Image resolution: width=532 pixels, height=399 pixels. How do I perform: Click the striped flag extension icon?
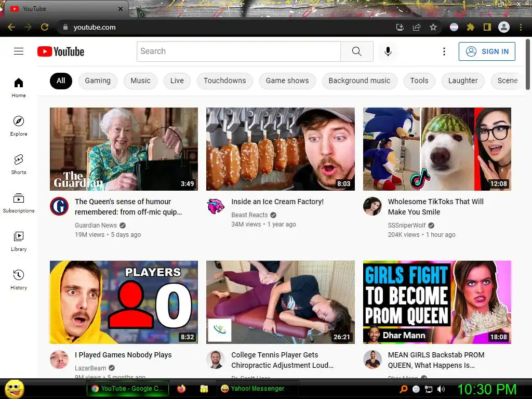(x=454, y=27)
